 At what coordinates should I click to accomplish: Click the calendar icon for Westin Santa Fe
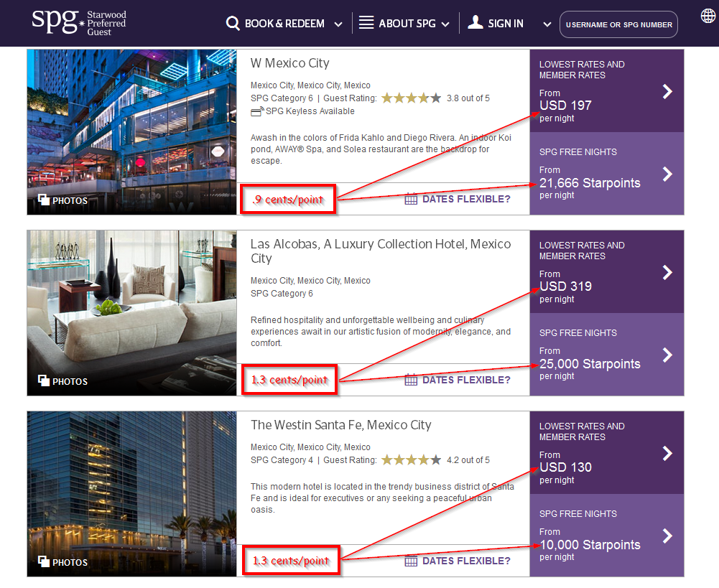[411, 561]
